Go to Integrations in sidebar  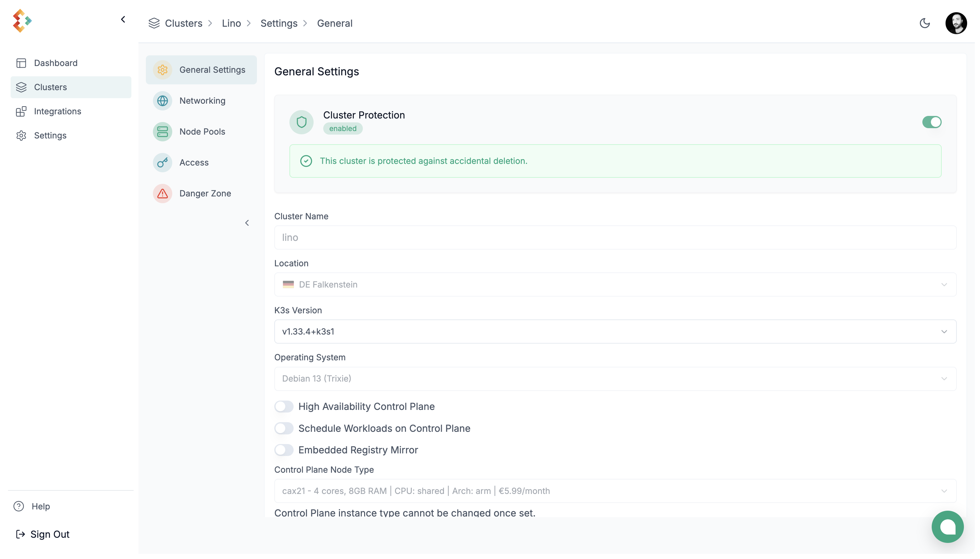coord(57,111)
